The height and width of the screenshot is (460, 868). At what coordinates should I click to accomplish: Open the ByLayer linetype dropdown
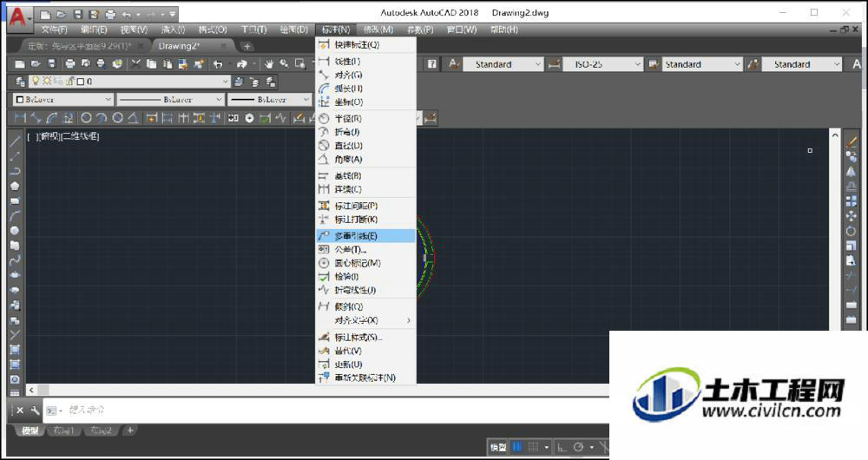170,100
